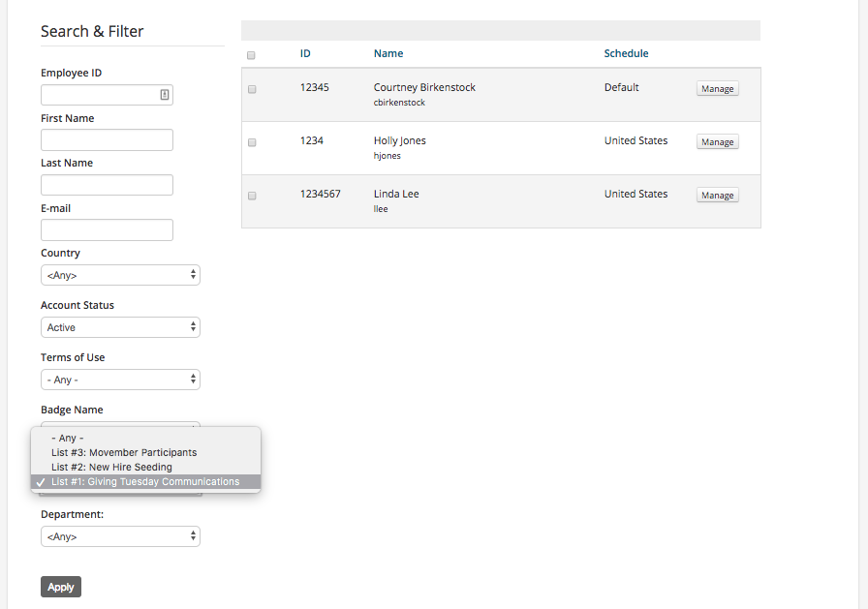Click the ID value 12345

pos(315,87)
